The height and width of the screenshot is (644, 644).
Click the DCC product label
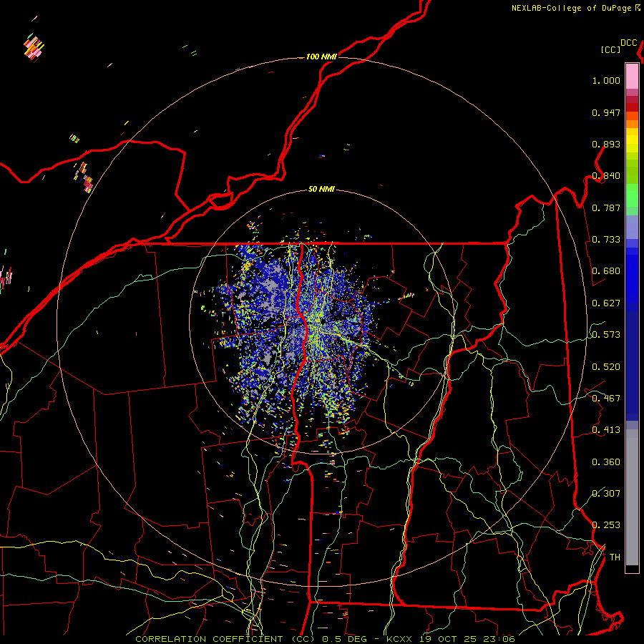[x=628, y=43]
